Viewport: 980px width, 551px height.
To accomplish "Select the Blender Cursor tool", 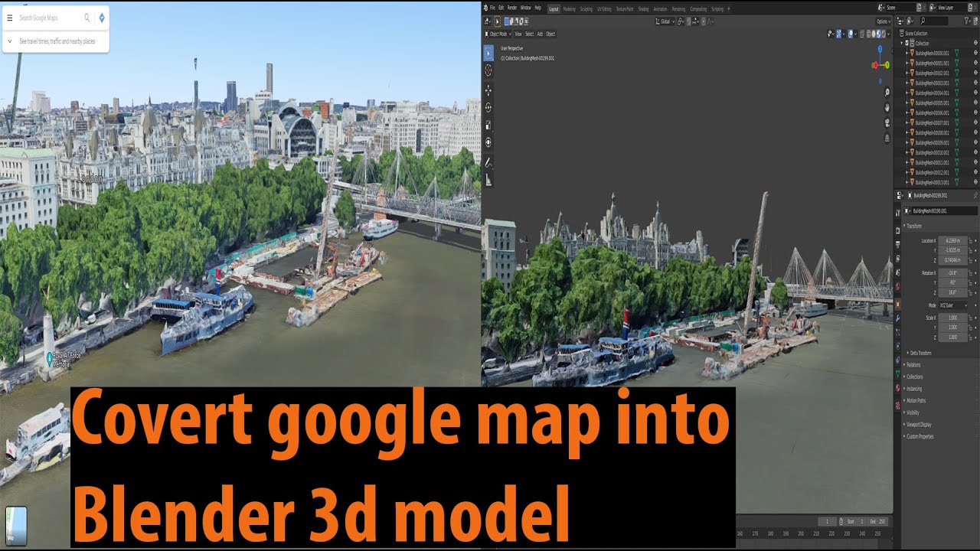I will point(488,70).
